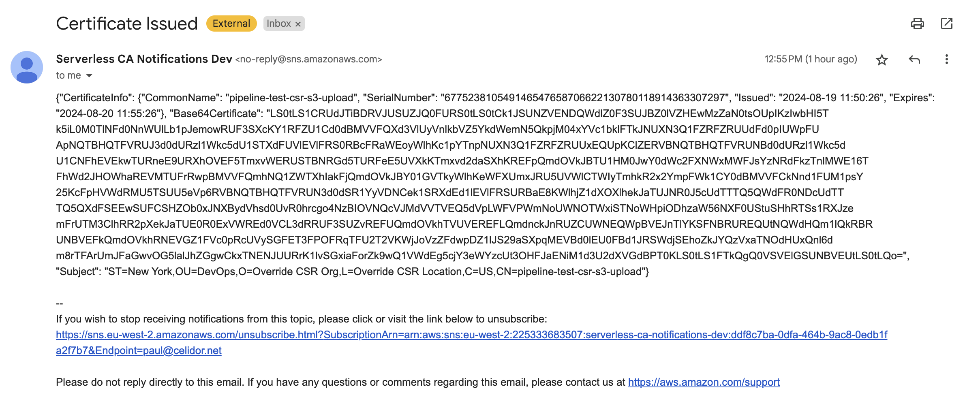Star this Certificate Issued email
Viewport: 980px width, 410px height.
click(x=882, y=60)
